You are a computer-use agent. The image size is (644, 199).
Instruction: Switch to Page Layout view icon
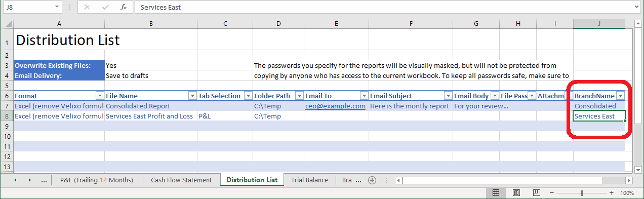(x=516, y=193)
